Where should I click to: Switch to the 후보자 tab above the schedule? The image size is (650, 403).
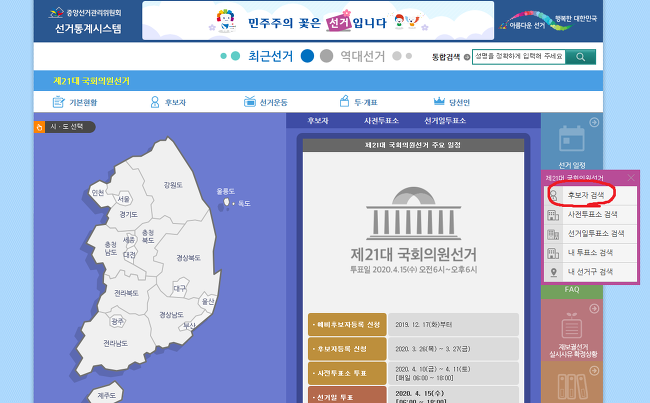(318, 121)
